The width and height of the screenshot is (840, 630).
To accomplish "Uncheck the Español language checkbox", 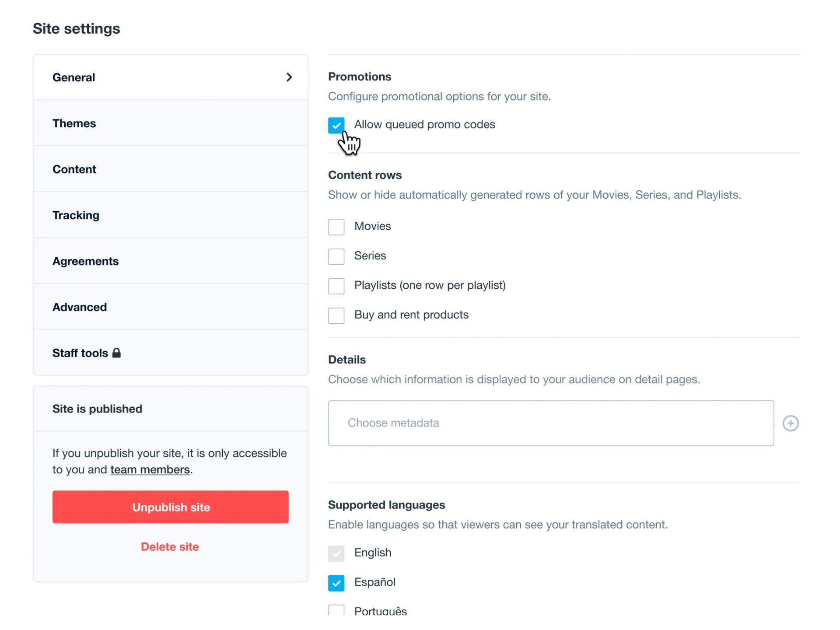I will point(336,583).
